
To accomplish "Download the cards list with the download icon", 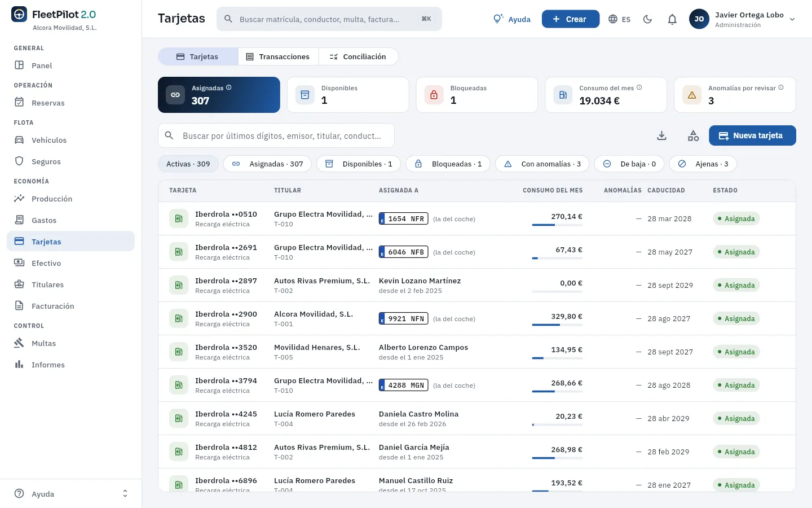I will tap(662, 135).
